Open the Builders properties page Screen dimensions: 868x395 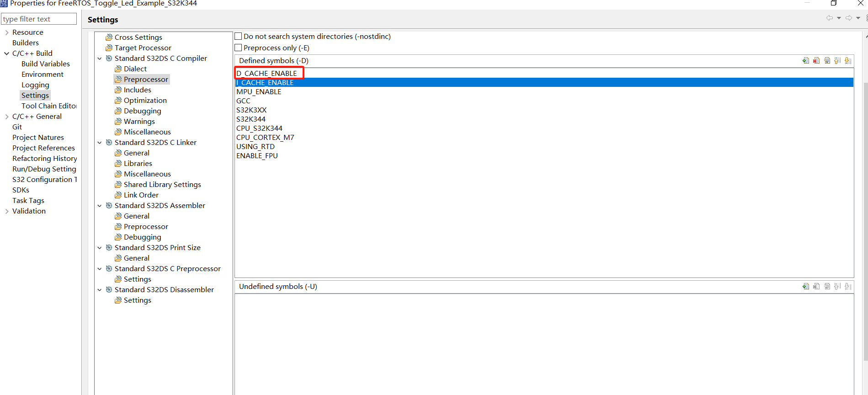pos(26,43)
